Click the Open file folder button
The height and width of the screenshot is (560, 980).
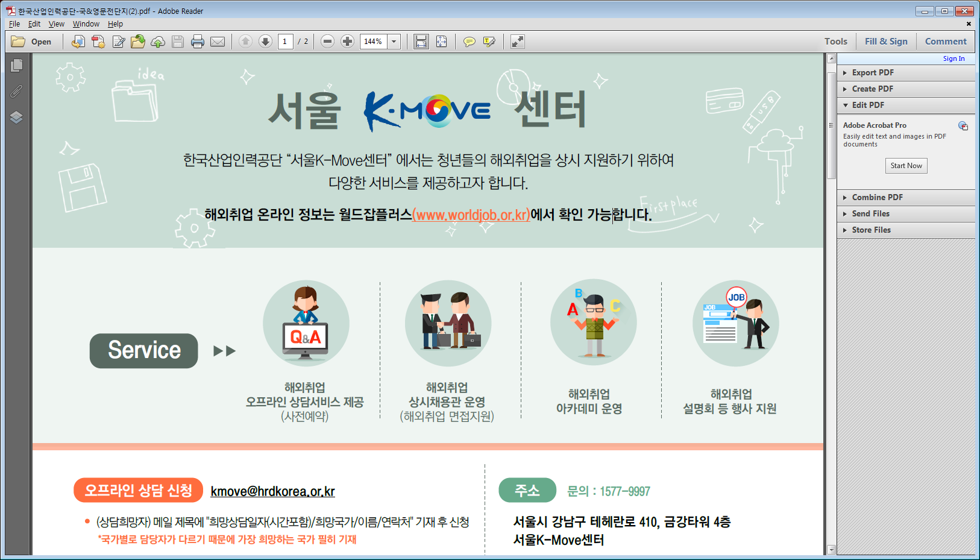click(x=31, y=42)
